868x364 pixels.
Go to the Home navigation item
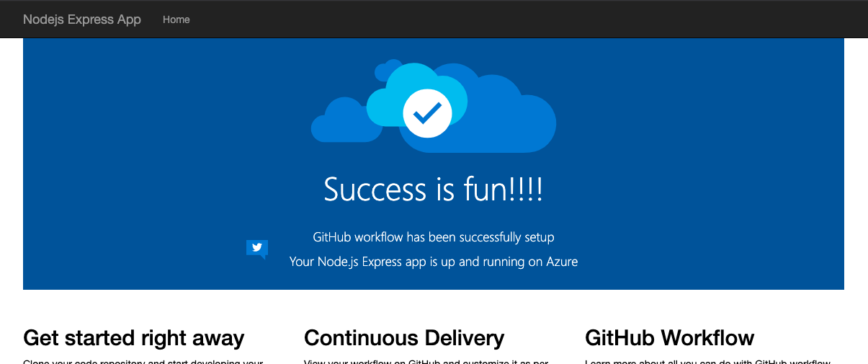click(176, 19)
